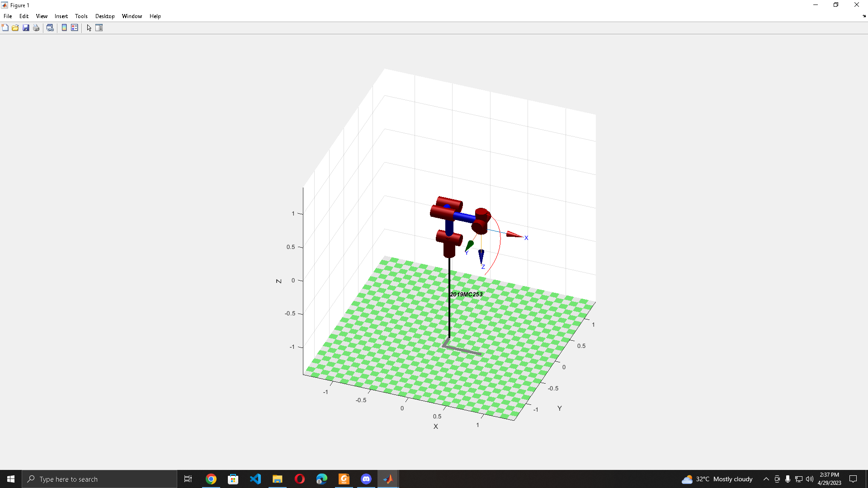The width and height of the screenshot is (868, 488).
Task: Open the Start menu button
Action: [10, 479]
